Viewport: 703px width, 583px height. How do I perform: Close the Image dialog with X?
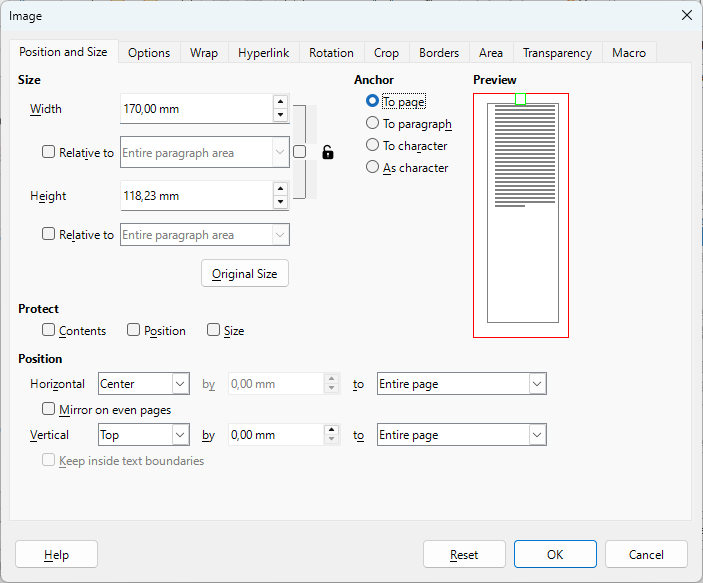click(x=686, y=15)
